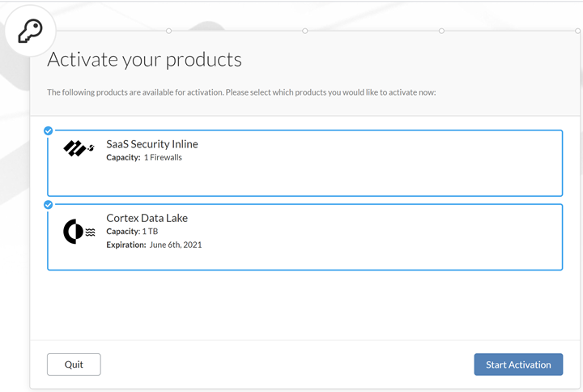Deselect the Cortex Data Lake checkmark

click(x=48, y=204)
